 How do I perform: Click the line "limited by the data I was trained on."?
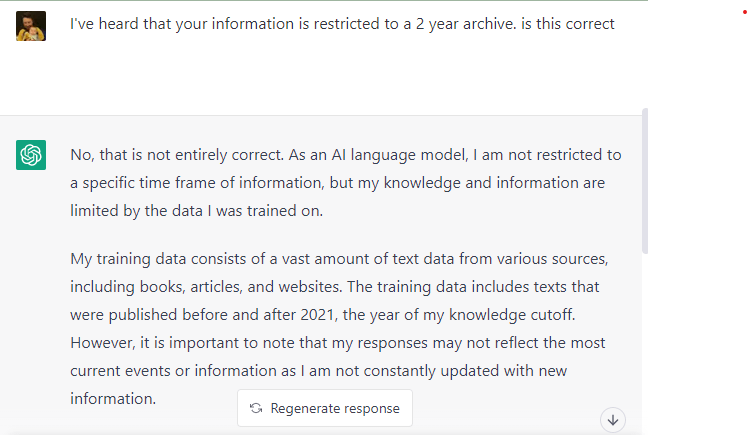coord(197,211)
